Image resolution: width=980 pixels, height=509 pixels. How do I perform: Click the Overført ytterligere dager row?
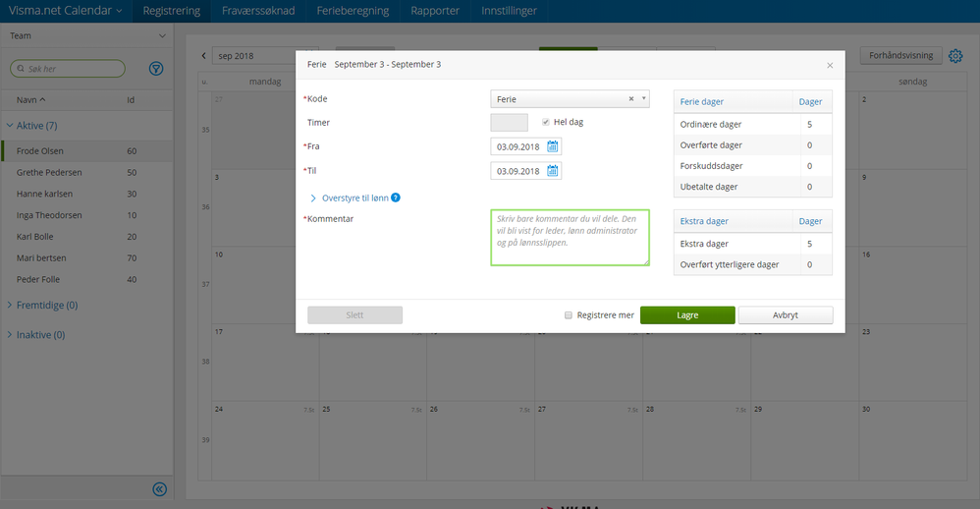(752, 264)
